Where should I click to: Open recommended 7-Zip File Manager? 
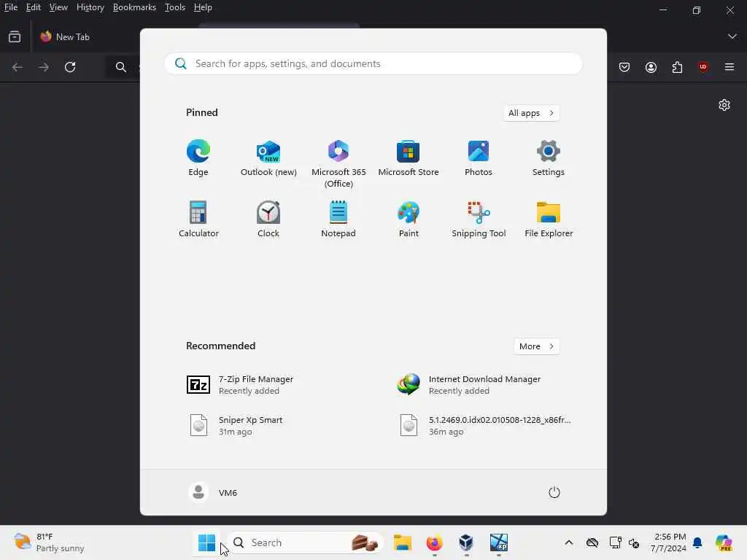[x=240, y=385]
